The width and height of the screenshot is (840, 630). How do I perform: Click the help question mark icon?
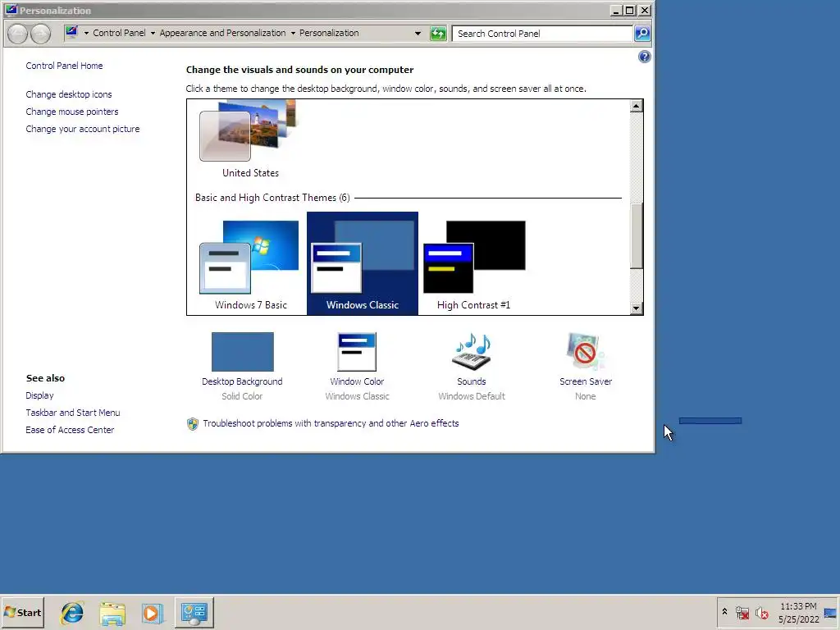click(645, 57)
